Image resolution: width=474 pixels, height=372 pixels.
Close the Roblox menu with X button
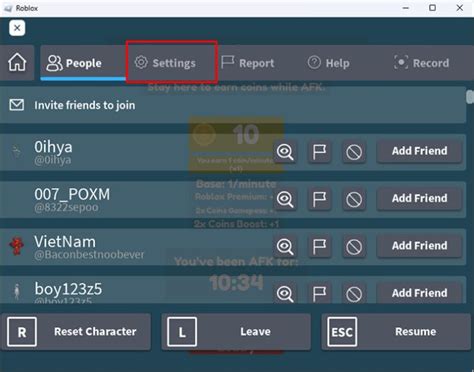17,28
